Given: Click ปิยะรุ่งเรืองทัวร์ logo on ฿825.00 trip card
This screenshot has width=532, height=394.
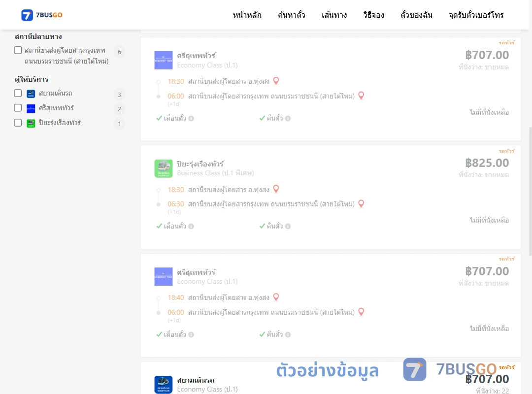Looking at the screenshot, I should click(x=164, y=168).
